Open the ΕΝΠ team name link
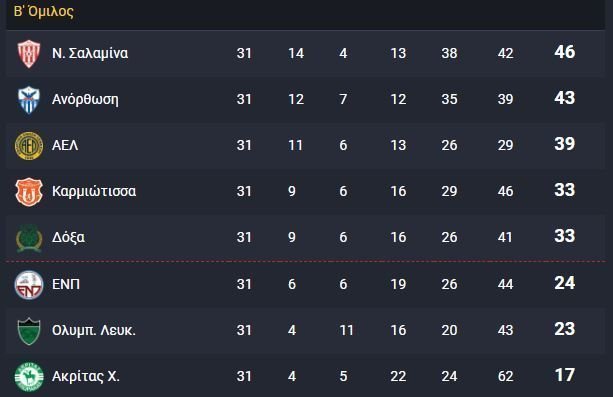 click(66, 284)
